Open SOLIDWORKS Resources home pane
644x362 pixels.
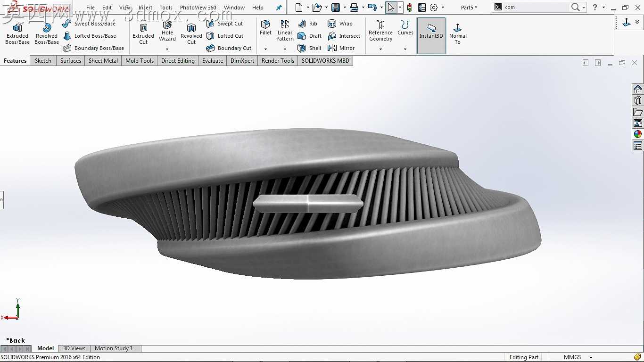(638, 90)
